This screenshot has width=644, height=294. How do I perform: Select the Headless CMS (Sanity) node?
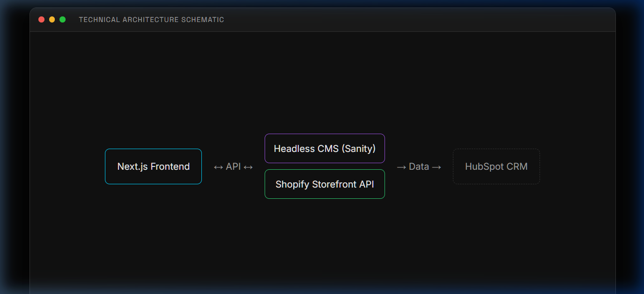point(325,149)
